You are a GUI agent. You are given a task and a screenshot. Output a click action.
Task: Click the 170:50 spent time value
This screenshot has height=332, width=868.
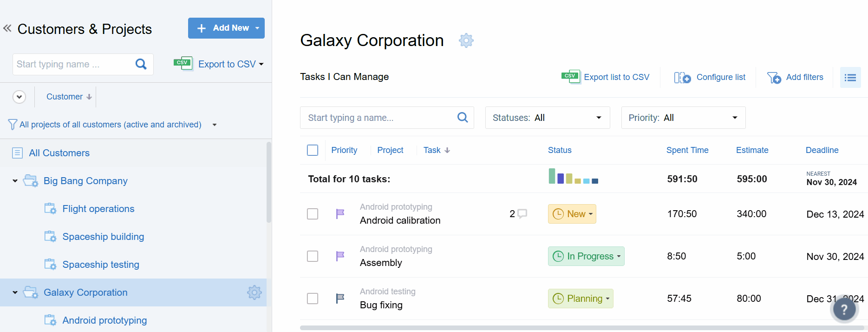tap(682, 214)
